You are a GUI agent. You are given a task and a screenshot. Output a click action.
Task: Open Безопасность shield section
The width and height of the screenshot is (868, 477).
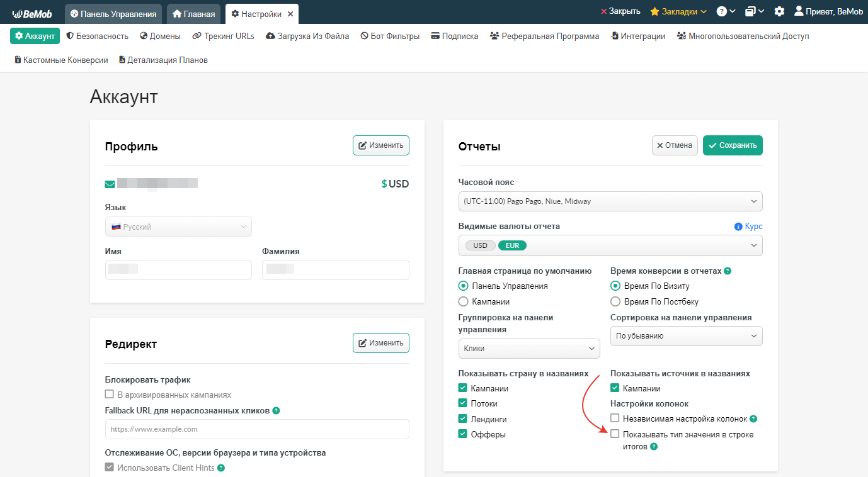coord(98,36)
